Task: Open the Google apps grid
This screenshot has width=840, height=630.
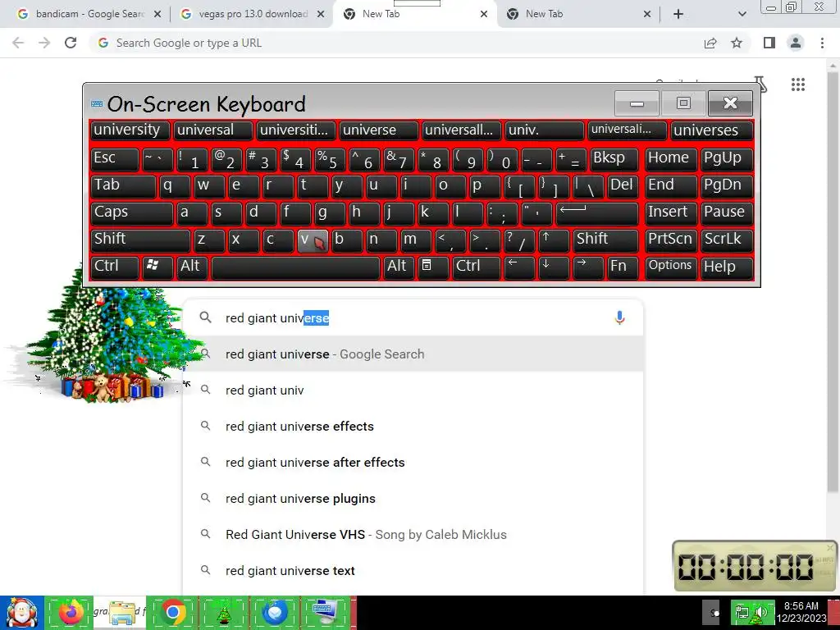Action: (798, 84)
